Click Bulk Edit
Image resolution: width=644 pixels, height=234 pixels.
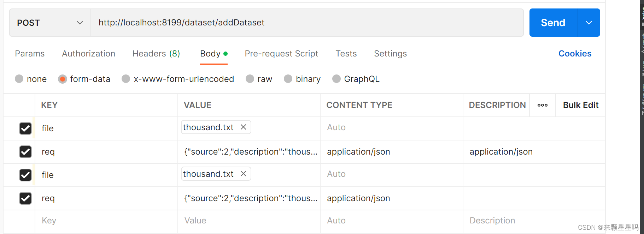point(580,105)
